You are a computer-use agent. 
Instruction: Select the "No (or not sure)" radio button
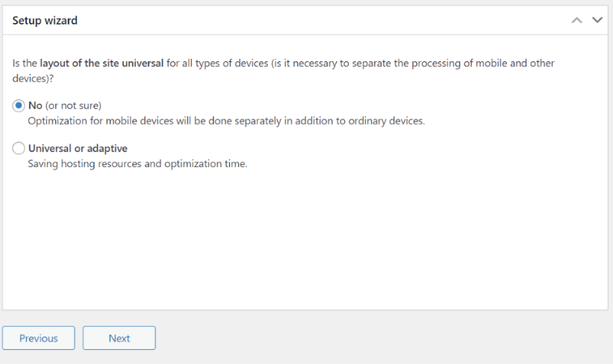point(19,105)
